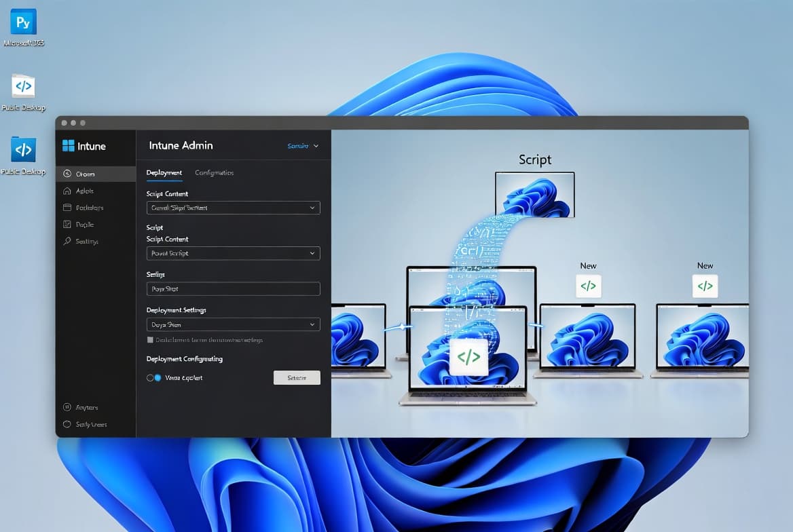The height and width of the screenshot is (532, 793).
Task: Click the magnifier icon in the sidebar
Action: (x=67, y=241)
